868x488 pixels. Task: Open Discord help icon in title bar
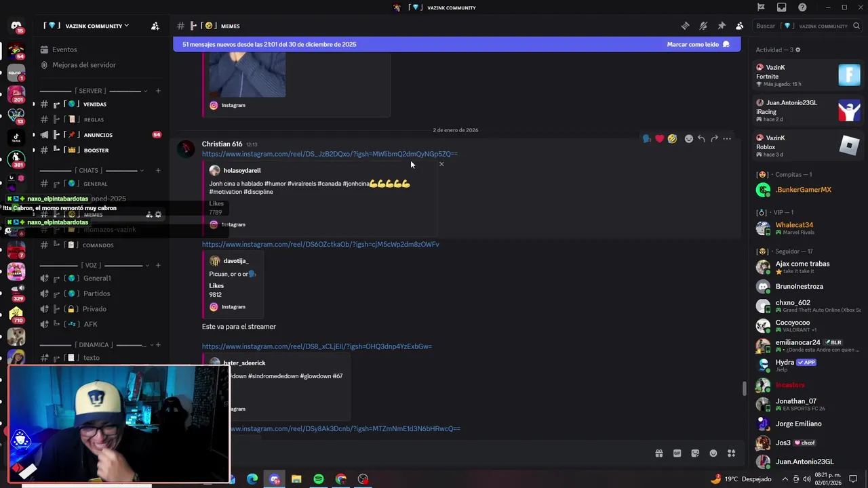803,7
